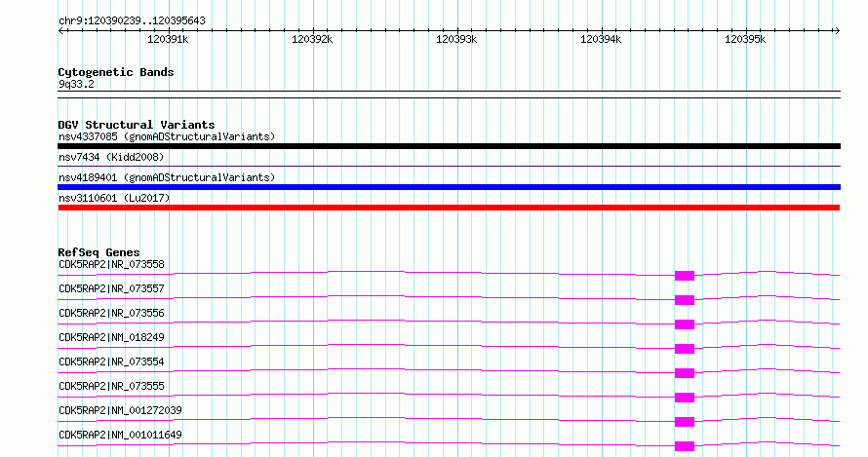Screen dimensions: 868x457
Task: Select the Cytogenetic Bands track title
Action: coord(116,72)
